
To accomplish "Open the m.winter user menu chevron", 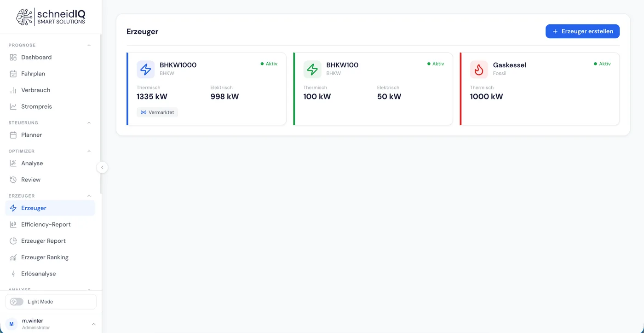I will point(93,324).
